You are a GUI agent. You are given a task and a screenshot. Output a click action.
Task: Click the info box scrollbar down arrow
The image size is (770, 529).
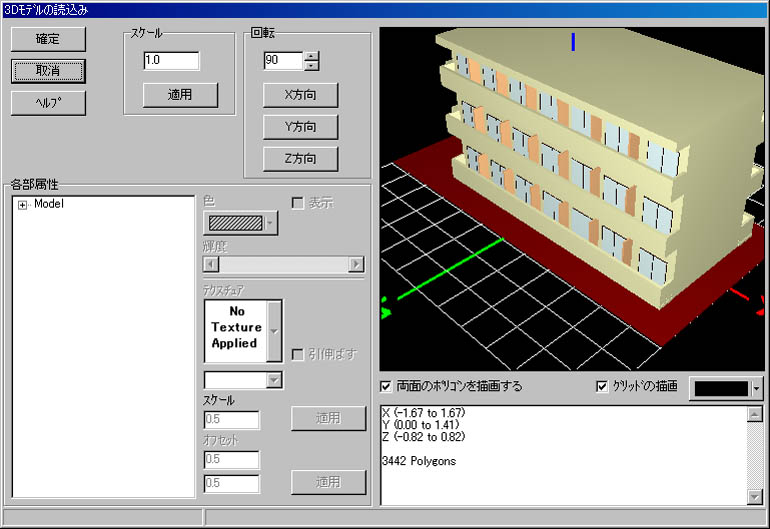(x=754, y=497)
